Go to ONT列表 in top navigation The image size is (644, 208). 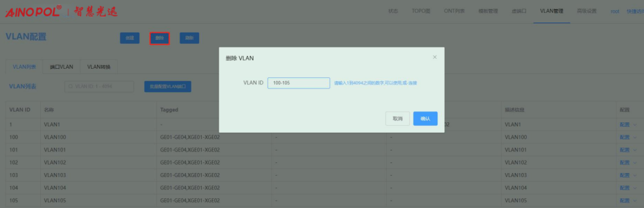point(454,12)
